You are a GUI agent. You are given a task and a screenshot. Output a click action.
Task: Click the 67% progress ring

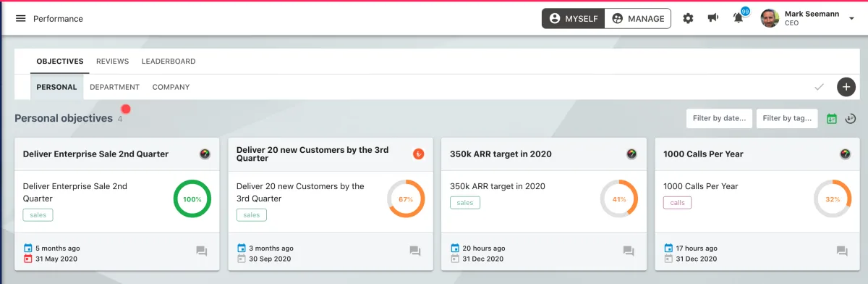click(406, 199)
